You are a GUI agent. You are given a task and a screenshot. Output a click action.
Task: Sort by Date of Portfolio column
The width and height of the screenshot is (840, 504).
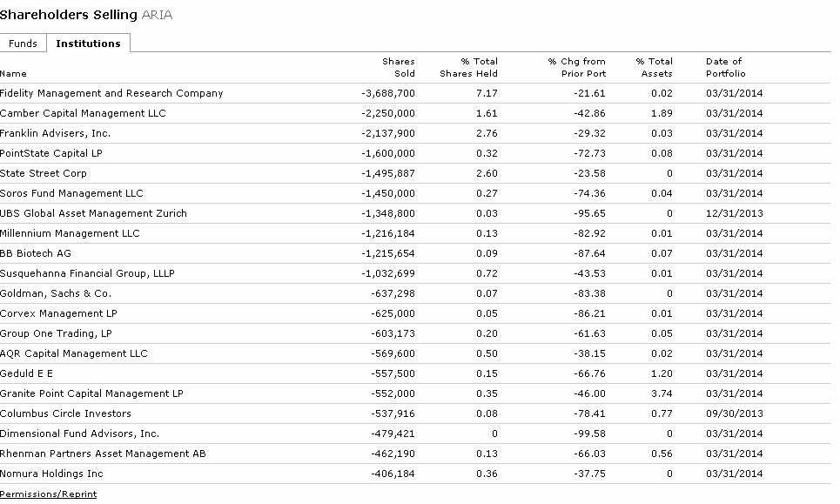pos(721,67)
